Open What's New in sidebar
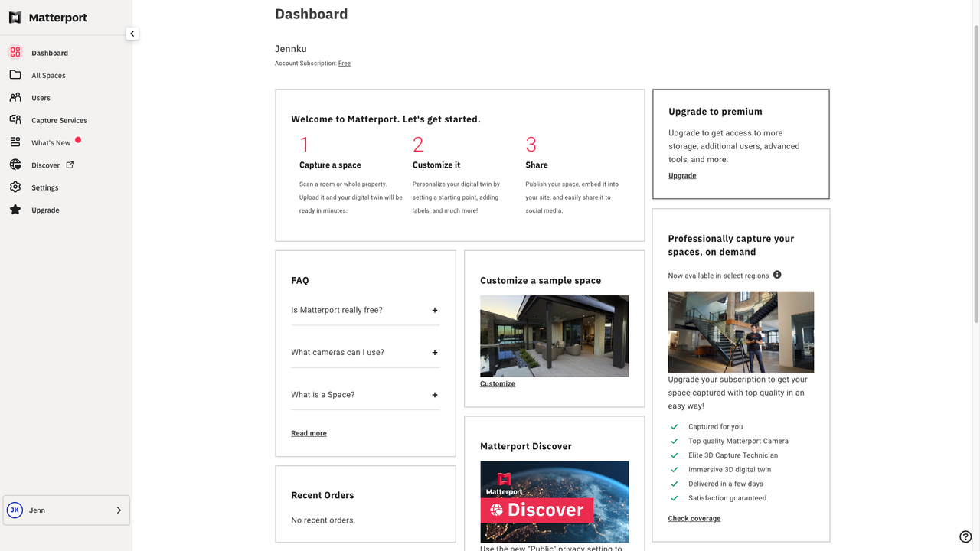 point(51,143)
